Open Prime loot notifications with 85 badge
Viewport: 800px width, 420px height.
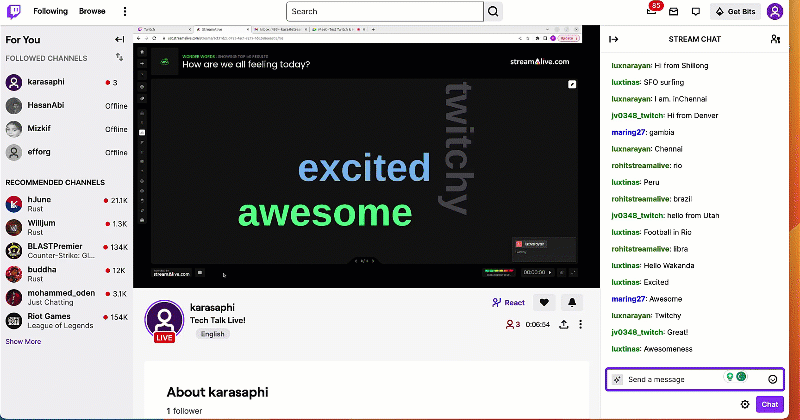652,10
